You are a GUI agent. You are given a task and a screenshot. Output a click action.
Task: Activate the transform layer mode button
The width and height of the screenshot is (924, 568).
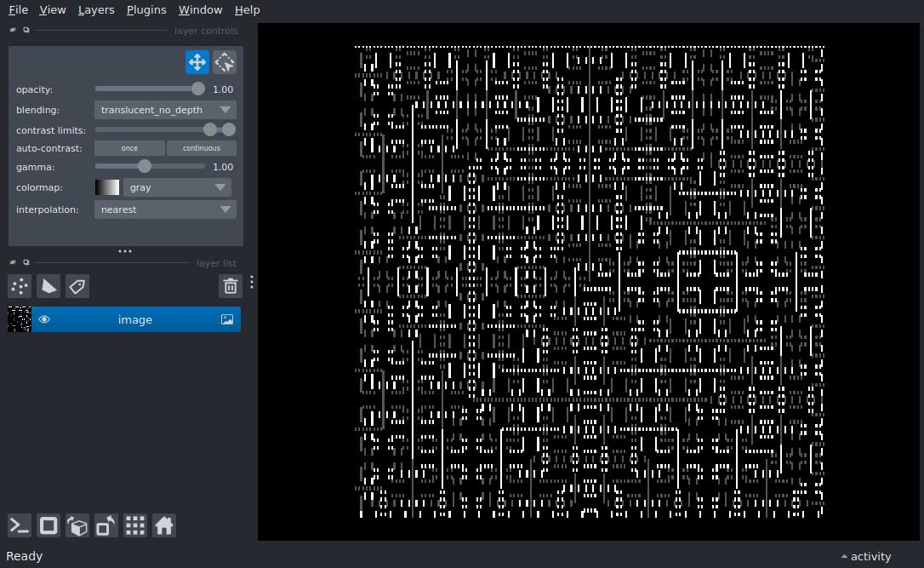tap(225, 62)
